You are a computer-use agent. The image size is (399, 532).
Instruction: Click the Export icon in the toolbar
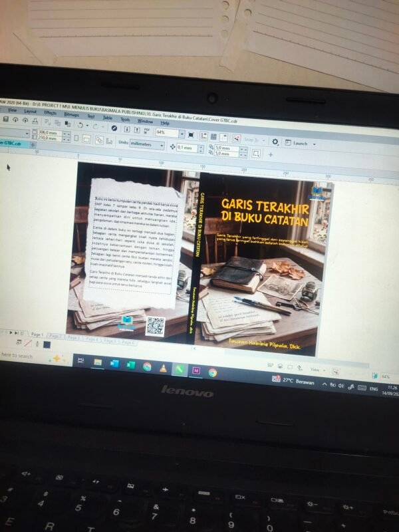tap(137, 130)
